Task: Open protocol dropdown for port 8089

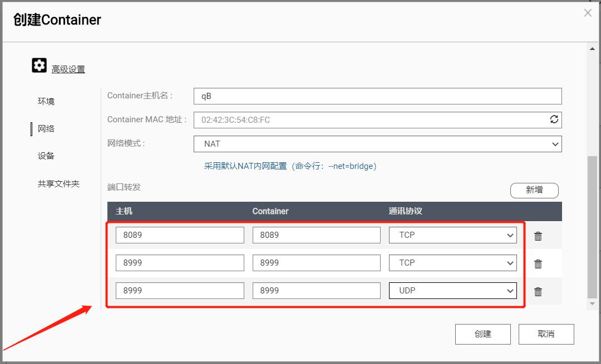Action: pyautogui.click(x=452, y=235)
